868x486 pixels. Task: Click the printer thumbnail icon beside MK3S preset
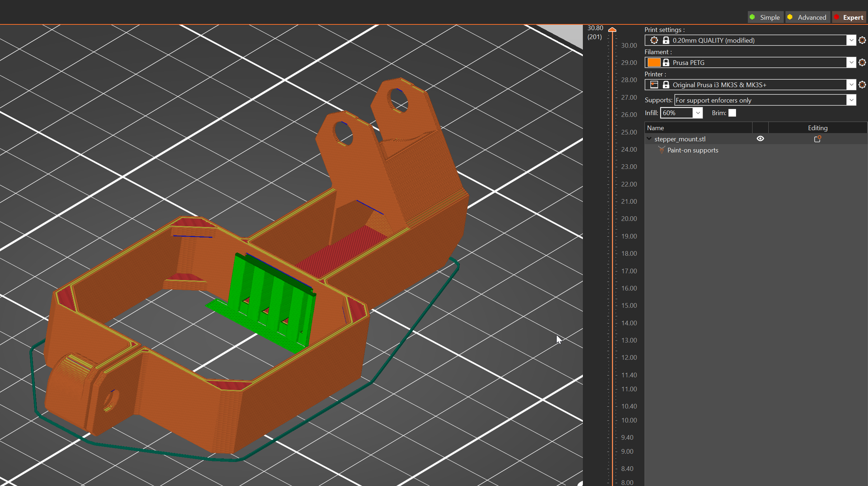(654, 85)
